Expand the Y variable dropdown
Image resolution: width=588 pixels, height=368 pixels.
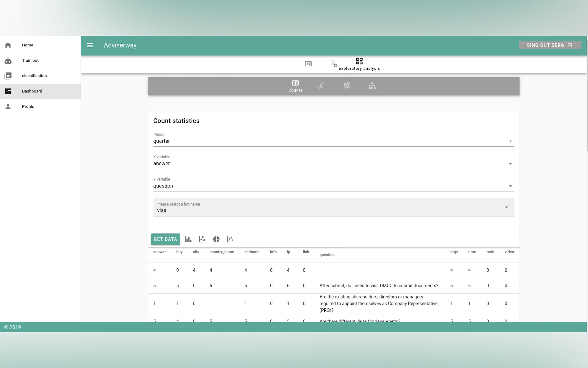click(334, 186)
